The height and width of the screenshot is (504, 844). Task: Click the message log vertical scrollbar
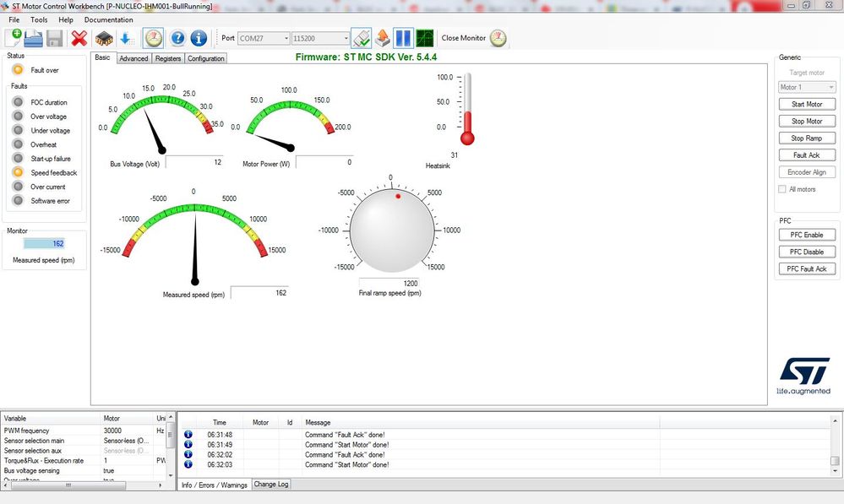(835, 446)
